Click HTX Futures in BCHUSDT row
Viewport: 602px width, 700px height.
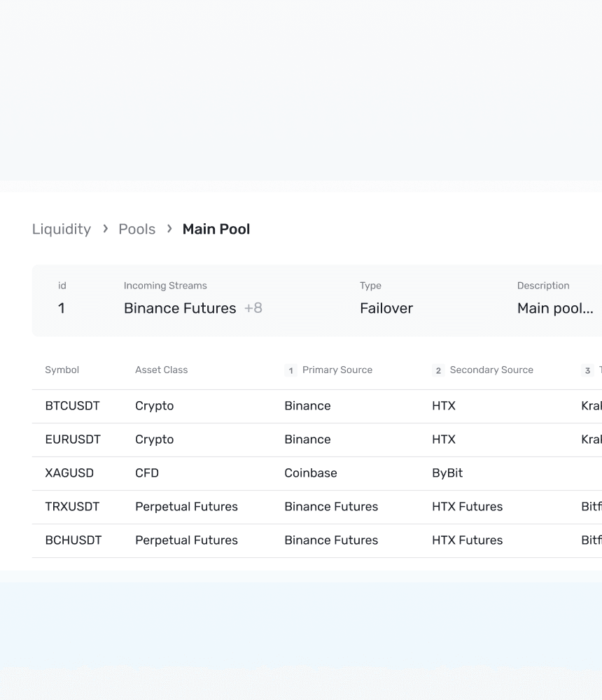pos(468,540)
